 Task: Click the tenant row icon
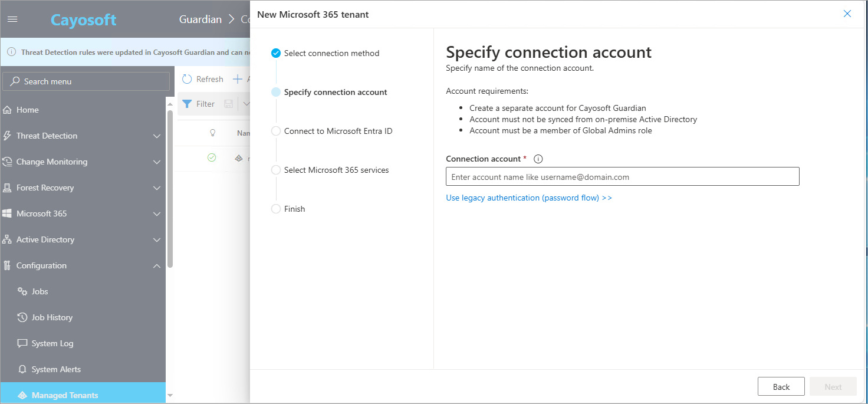pos(238,159)
